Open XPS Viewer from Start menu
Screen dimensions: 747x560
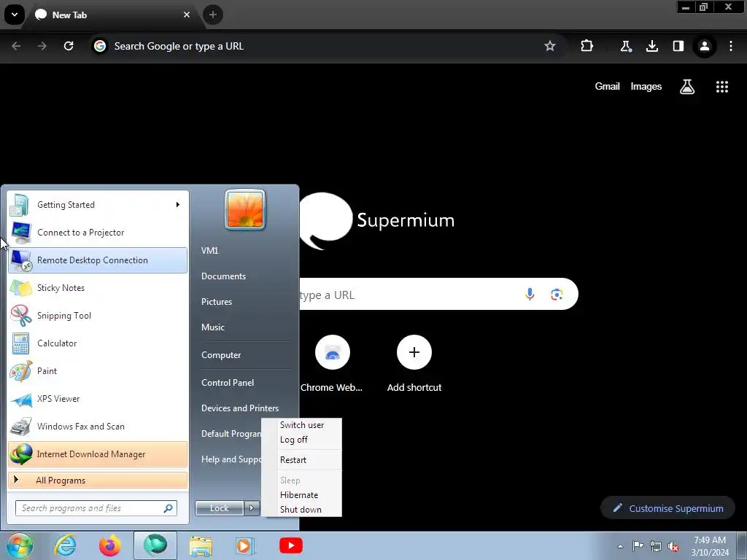98,399
